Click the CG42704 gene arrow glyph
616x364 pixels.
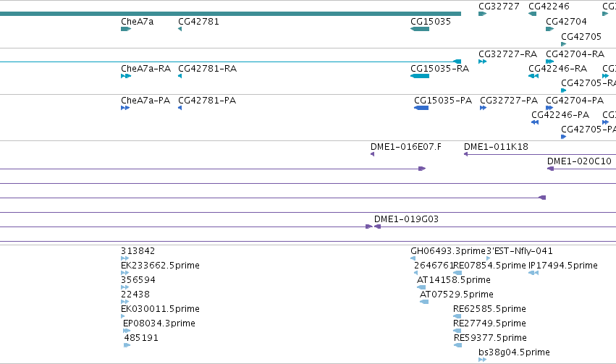click(x=549, y=29)
